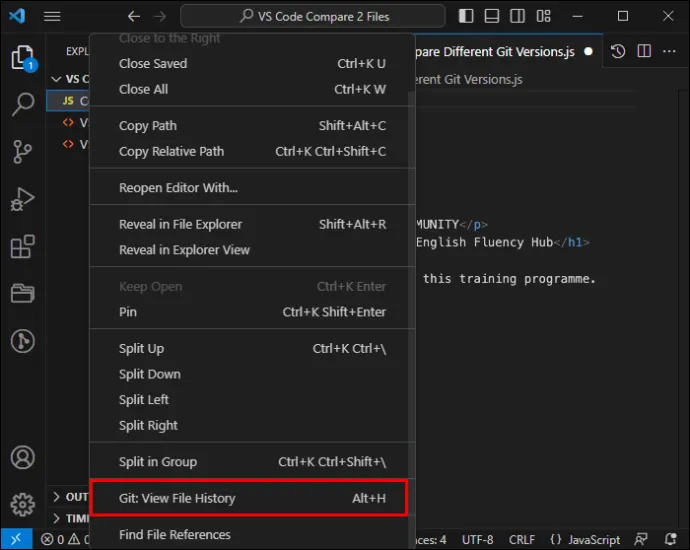Go back with the left arrow

click(x=134, y=17)
